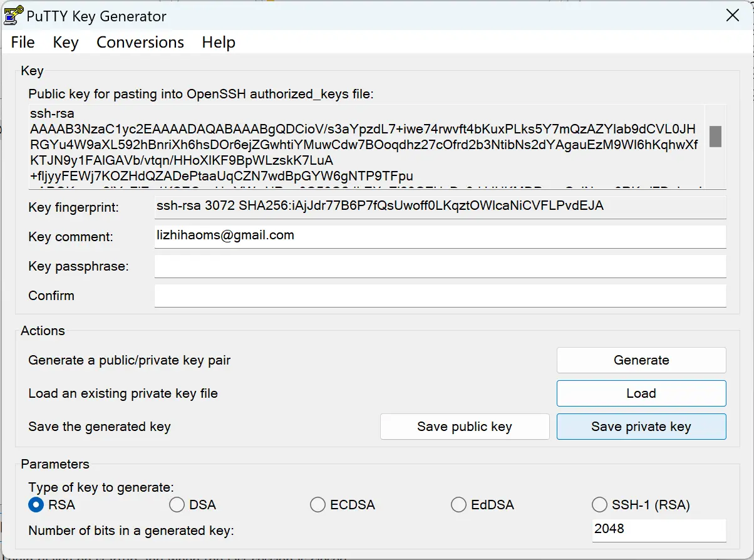Click the 'ssh-rsa' first line in public key

52,114
